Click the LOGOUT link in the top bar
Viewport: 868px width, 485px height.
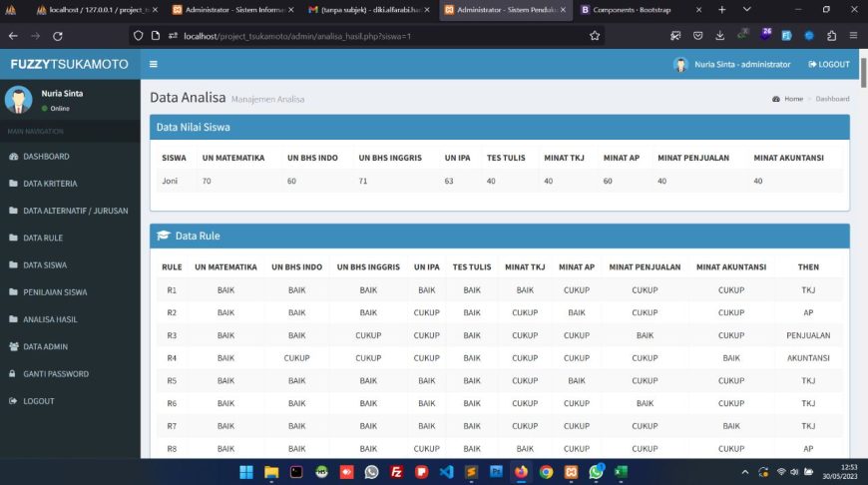coord(829,64)
